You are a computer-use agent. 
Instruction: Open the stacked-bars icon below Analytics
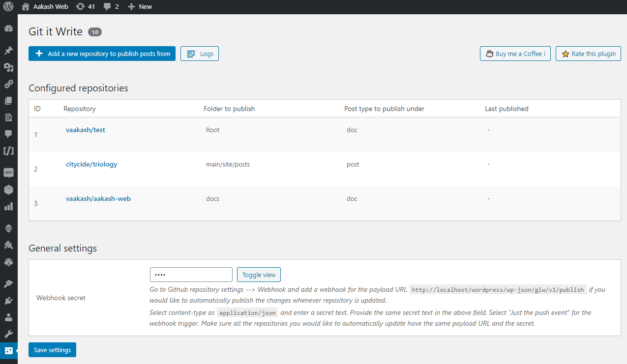pos(8,228)
